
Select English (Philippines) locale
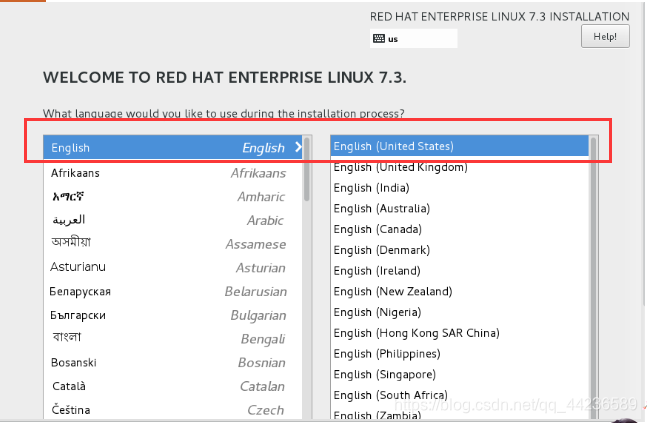pyautogui.click(x=460, y=354)
